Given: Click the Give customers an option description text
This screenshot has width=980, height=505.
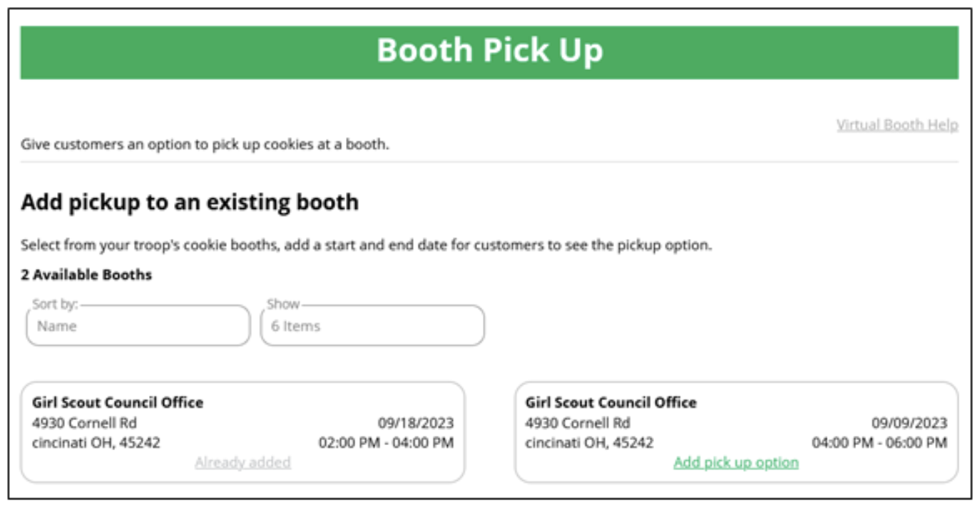Looking at the screenshot, I should (x=205, y=145).
